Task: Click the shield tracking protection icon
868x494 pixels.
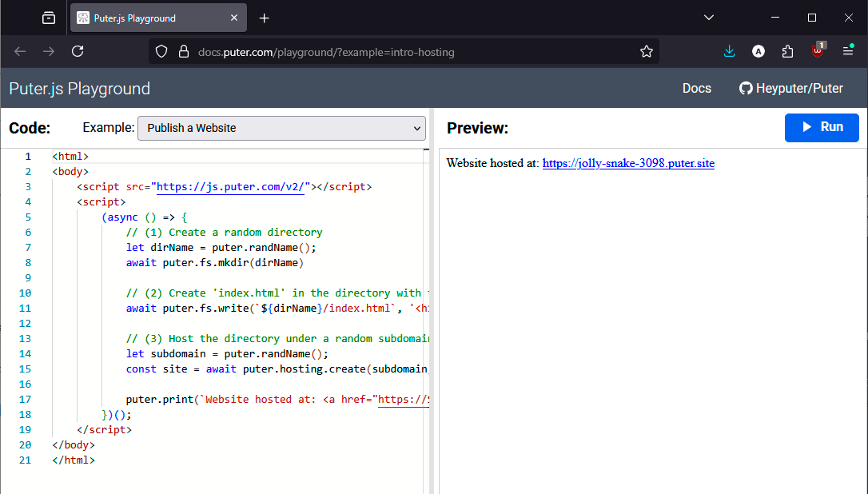Action: [161, 50]
